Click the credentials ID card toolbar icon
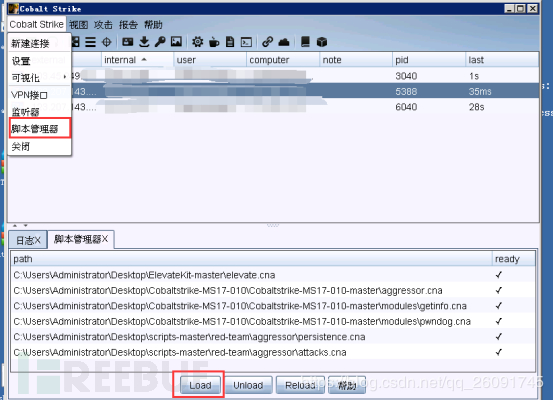 [x=128, y=42]
